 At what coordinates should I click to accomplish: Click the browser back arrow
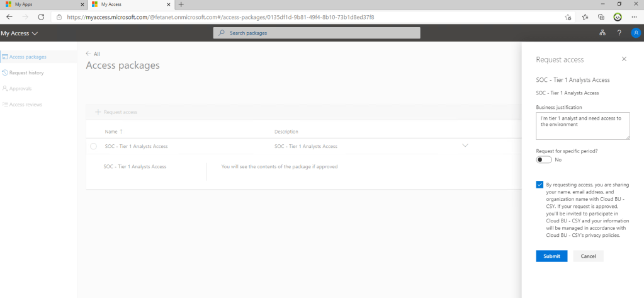9,17
